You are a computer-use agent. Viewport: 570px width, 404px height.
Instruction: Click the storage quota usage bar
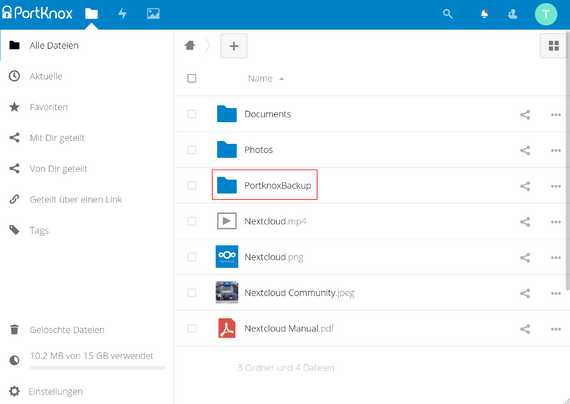tap(98, 368)
